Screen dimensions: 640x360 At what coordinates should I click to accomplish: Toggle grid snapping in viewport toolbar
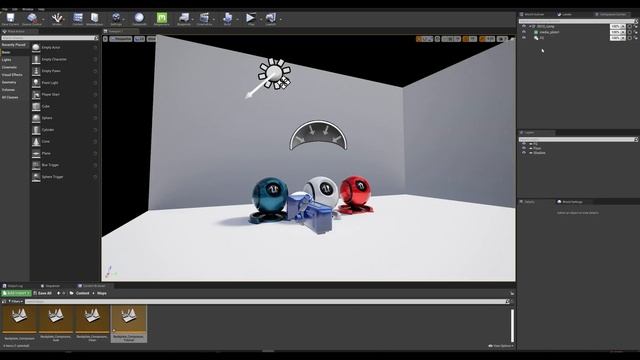click(x=450, y=39)
